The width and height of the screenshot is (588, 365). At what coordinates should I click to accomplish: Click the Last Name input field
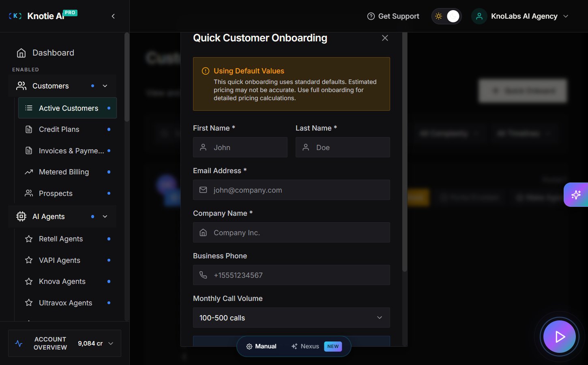(x=343, y=147)
